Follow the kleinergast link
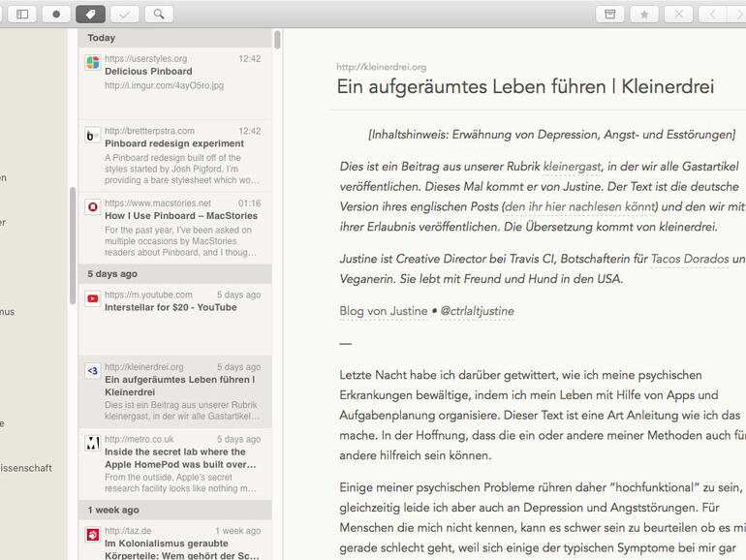This screenshot has width=746, height=560. tap(572, 167)
